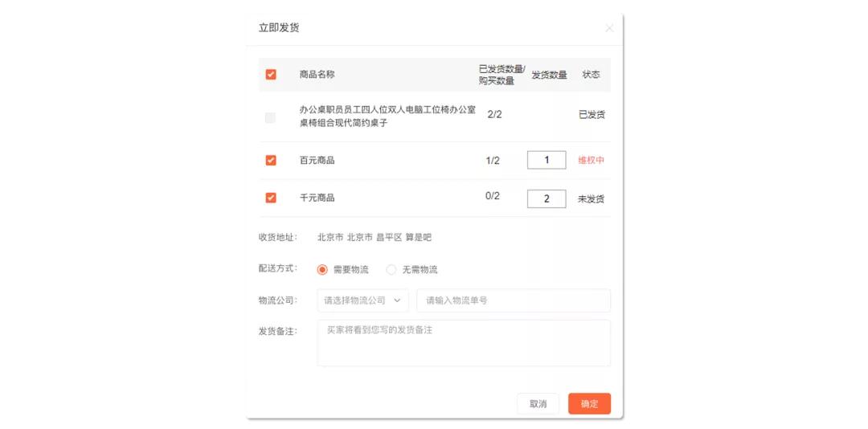The width and height of the screenshot is (868, 429).
Task: Click the 维权中 status label
Action: [x=592, y=161]
